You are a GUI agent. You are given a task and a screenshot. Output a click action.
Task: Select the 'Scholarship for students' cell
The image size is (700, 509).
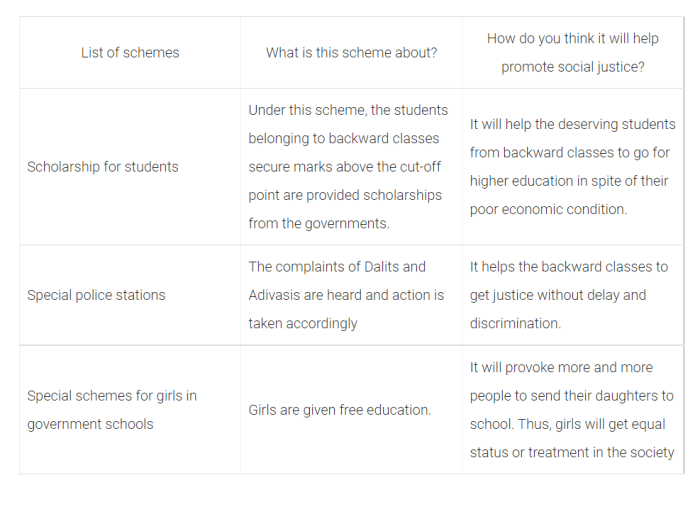pyautogui.click(x=130, y=167)
